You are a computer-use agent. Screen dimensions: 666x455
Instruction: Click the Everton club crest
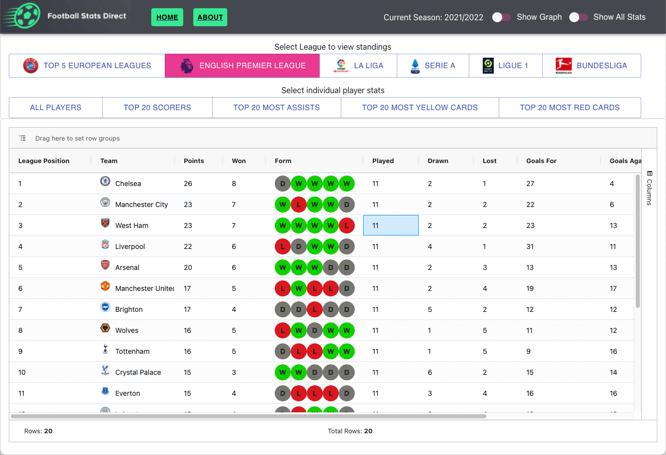coord(105,391)
